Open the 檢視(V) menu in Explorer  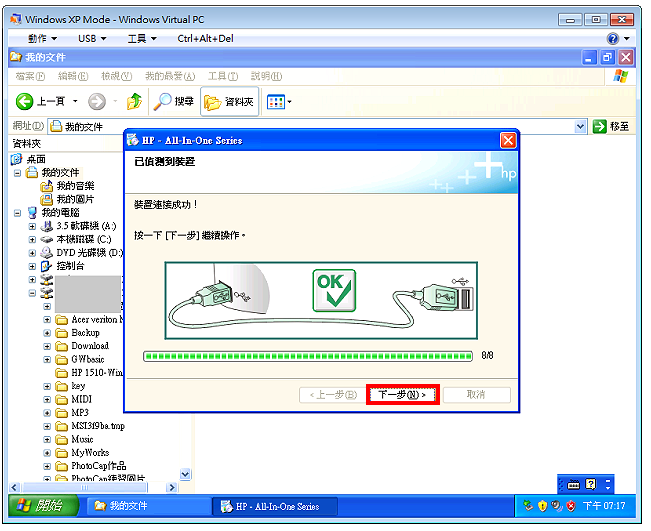coord(117,76)
